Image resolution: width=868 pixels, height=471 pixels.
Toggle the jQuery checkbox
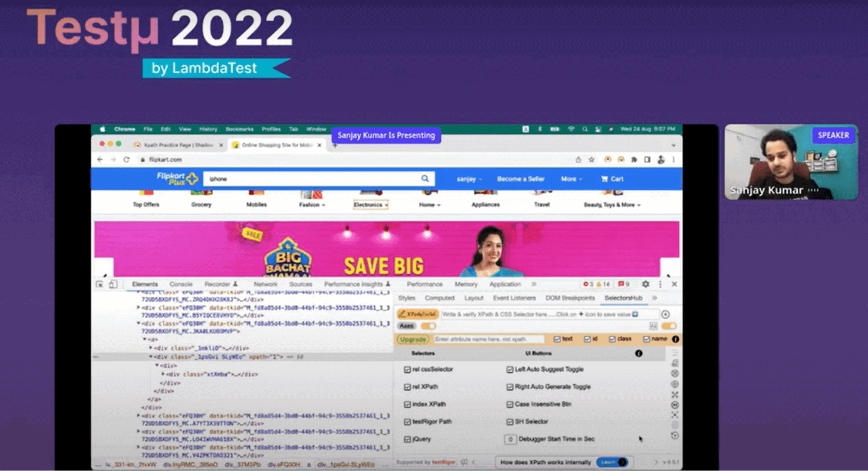tap(407, 439)
